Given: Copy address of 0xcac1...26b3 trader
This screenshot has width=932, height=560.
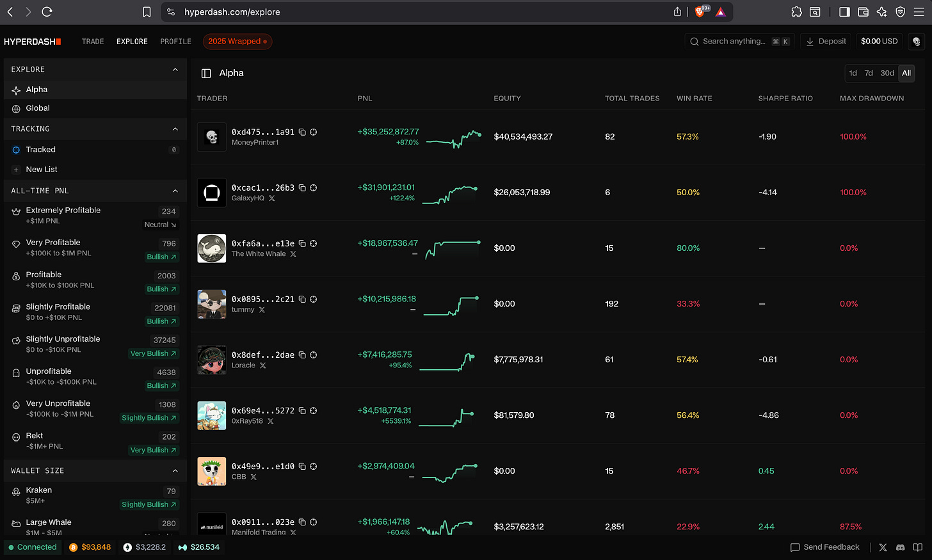Looking at the screenshot, I should [x=302, y=188].
